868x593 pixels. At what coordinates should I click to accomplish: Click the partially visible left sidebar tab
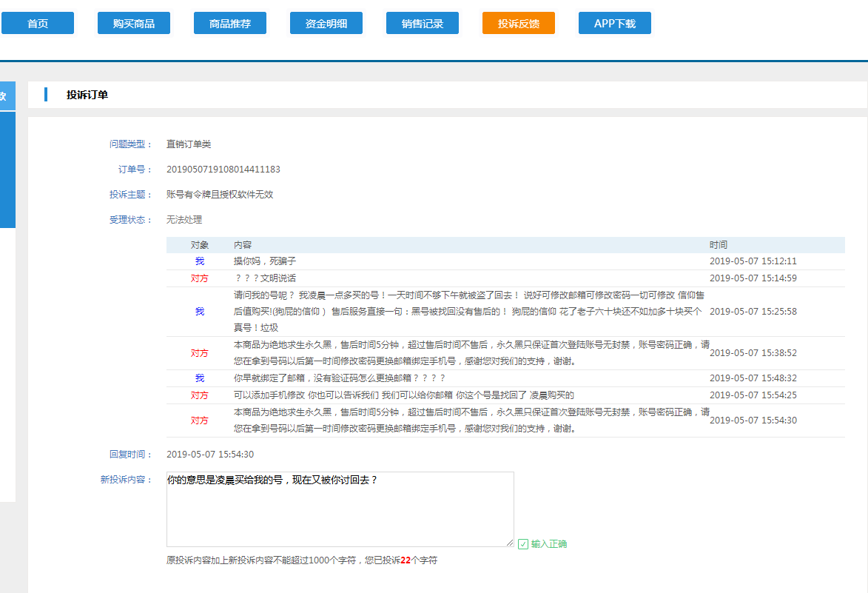pos(7,96)
